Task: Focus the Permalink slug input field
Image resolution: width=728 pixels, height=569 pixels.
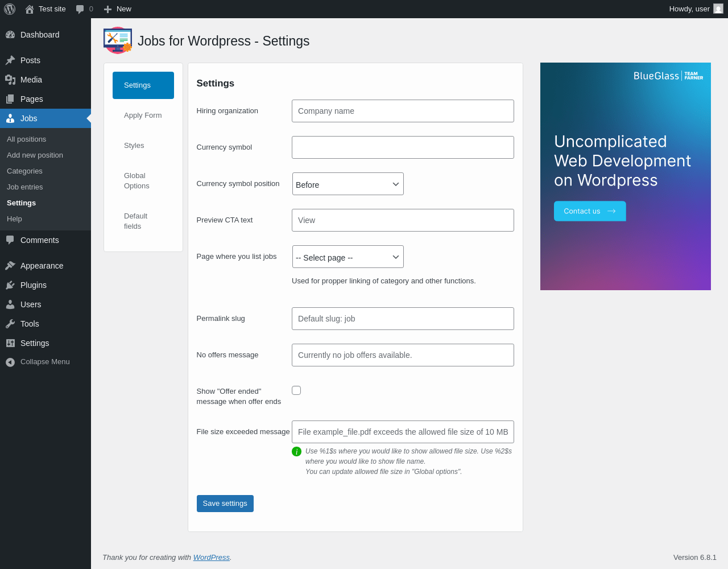Action: [x=403, y=319]
